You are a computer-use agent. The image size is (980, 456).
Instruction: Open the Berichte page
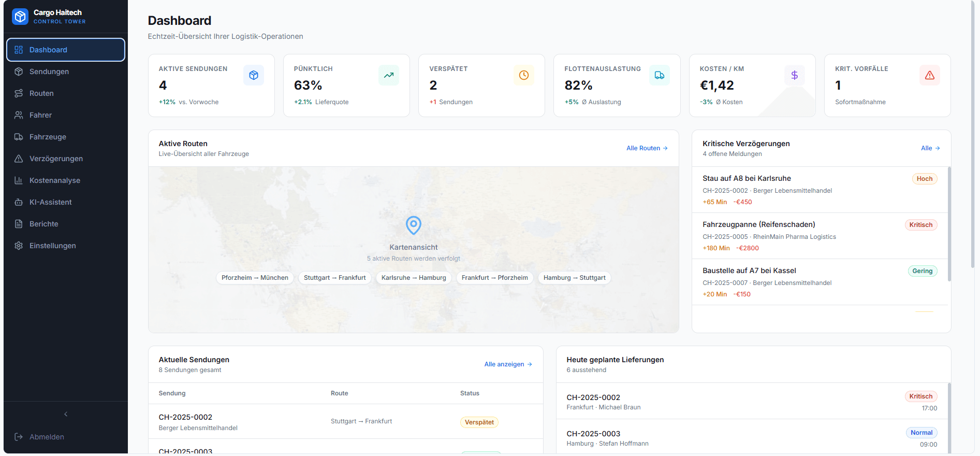click(66, 224)
